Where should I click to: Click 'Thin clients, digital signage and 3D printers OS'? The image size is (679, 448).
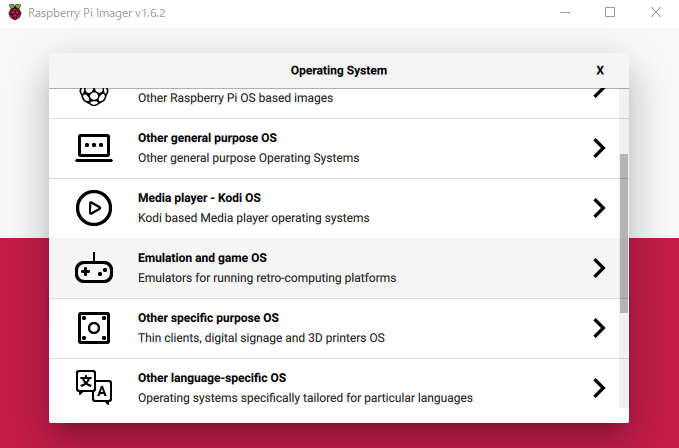coord(261,338)
